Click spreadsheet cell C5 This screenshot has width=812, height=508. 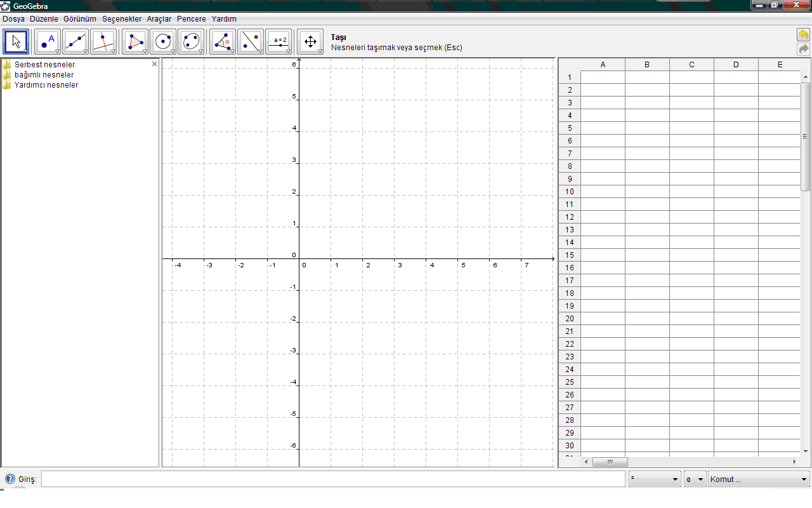coord(691,128)
